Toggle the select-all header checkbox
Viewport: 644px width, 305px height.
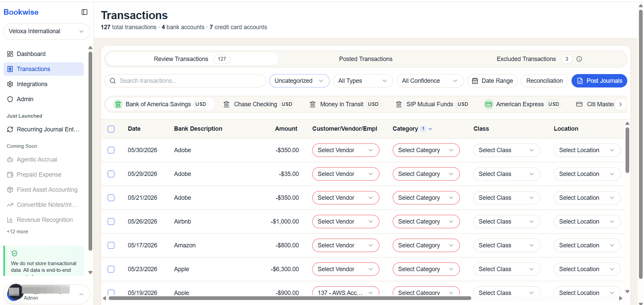click(x=111, y=129)
